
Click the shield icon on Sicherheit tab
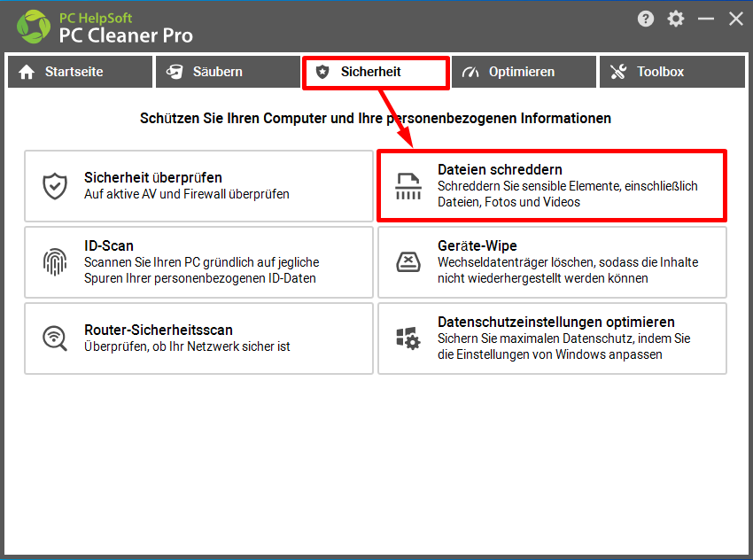pyautogui.click(x=322, y=72)
